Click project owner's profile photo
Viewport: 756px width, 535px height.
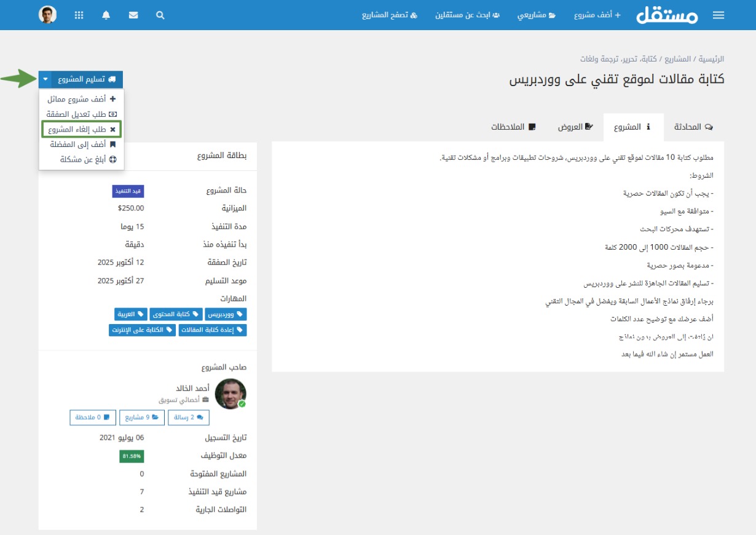230,394
